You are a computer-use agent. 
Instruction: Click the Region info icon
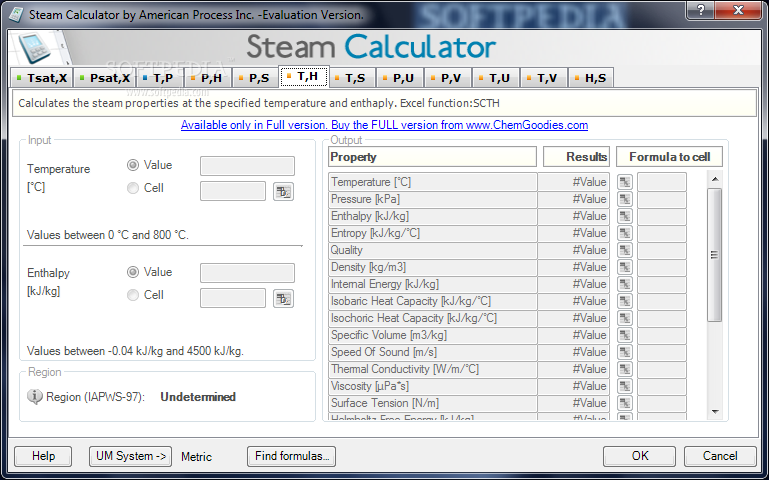tap(34, 396)
